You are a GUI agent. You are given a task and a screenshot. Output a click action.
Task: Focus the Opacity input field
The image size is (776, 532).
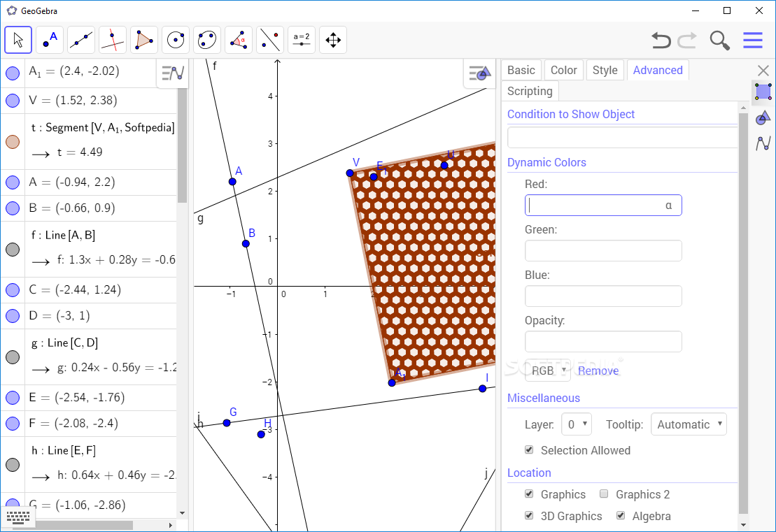tap(603, 342)
